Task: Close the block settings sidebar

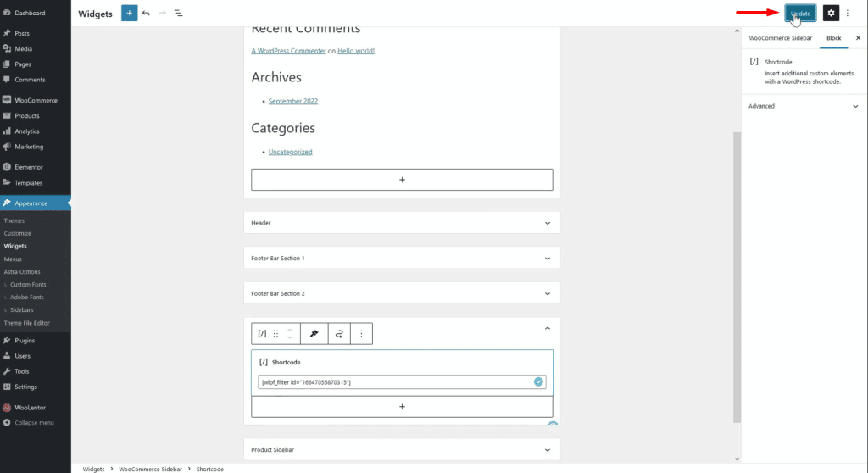Action: point(857,38)
